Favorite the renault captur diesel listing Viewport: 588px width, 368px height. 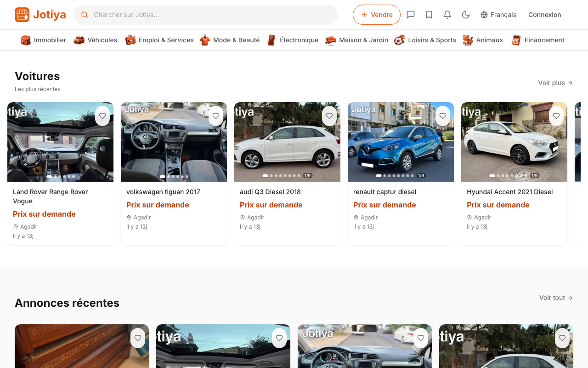443,116
